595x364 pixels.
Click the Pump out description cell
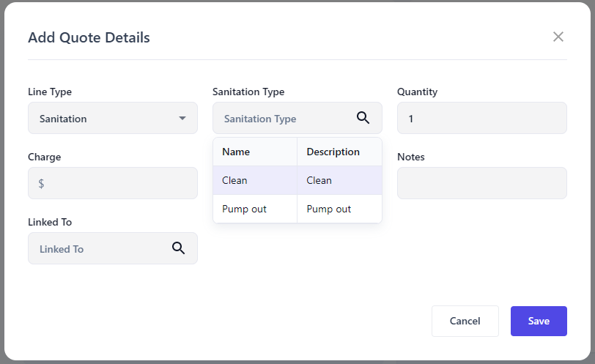329,209
